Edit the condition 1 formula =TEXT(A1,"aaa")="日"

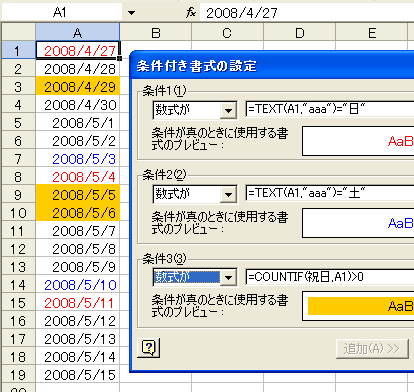click(330, 109)
